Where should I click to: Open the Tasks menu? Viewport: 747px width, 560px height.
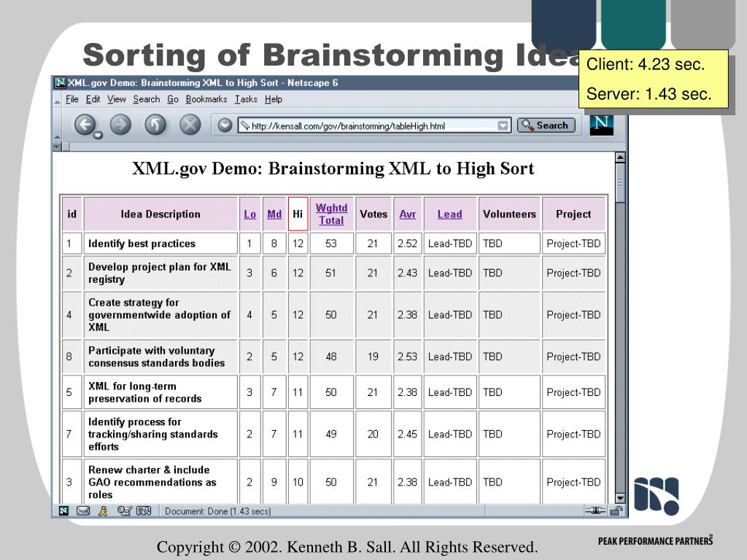point(246,99)
